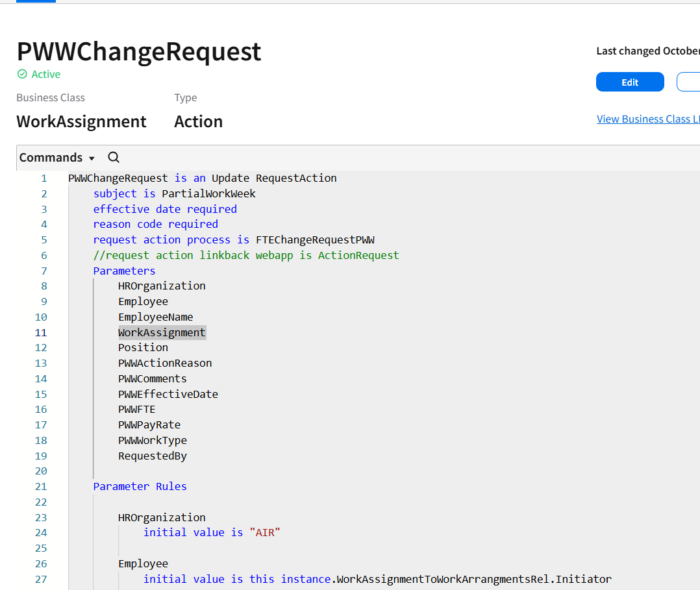Open the Commands dropdown menu
700x590 pixels.
(x=57, y=158)
